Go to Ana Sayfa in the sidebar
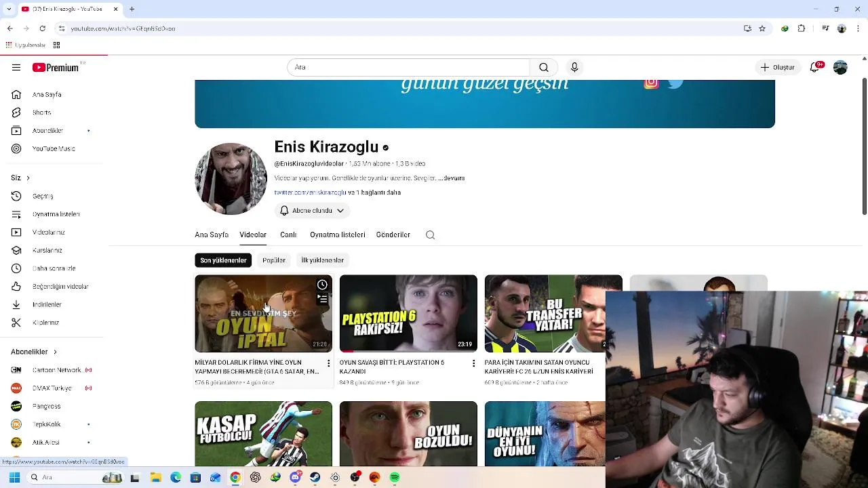868x488 pixels. pyautogui.click(x=54, y=94)
